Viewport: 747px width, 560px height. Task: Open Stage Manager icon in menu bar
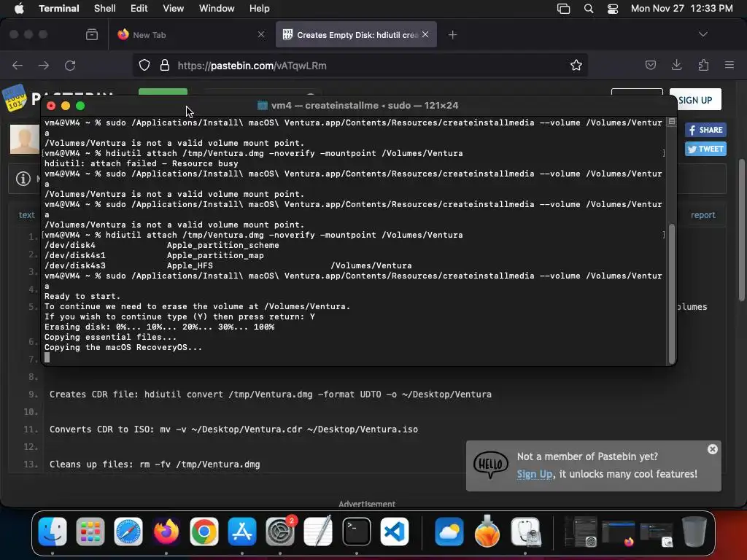click(564, 9)
